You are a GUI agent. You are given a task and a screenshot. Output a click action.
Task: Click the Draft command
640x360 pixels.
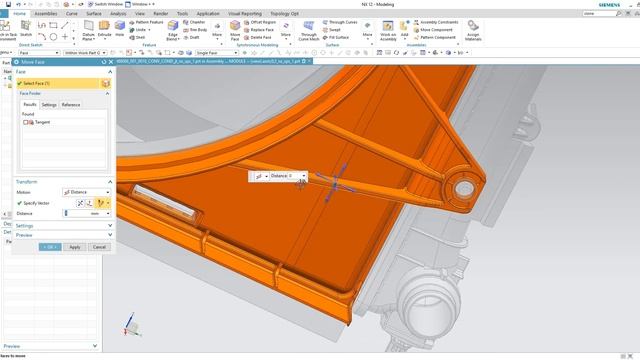pyautogui.click(x=191, y=38)
